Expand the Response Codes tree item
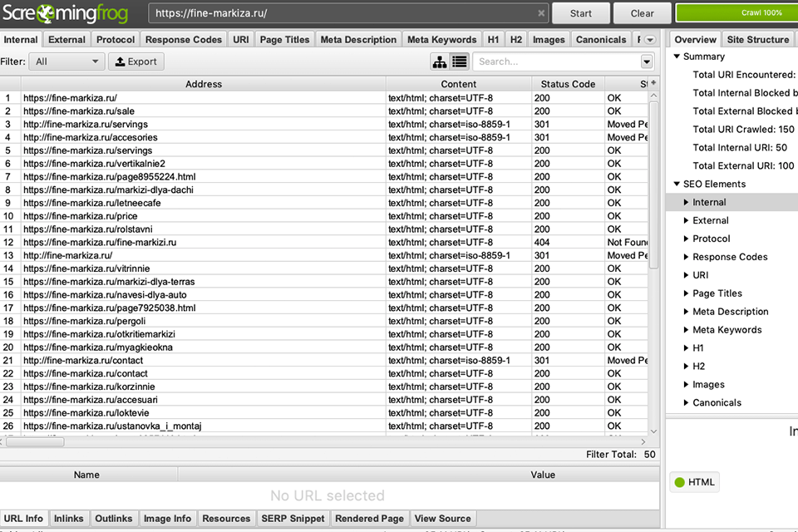The image size is (798, 532). (x=686, y=257)
